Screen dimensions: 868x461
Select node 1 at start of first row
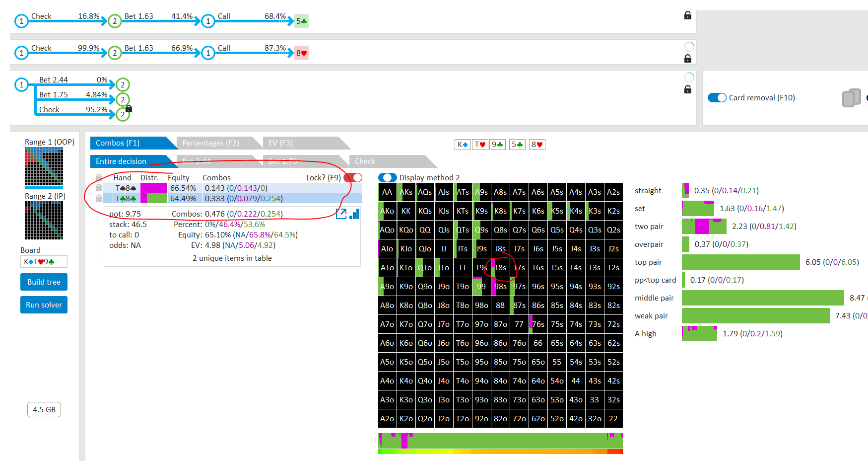21,21
